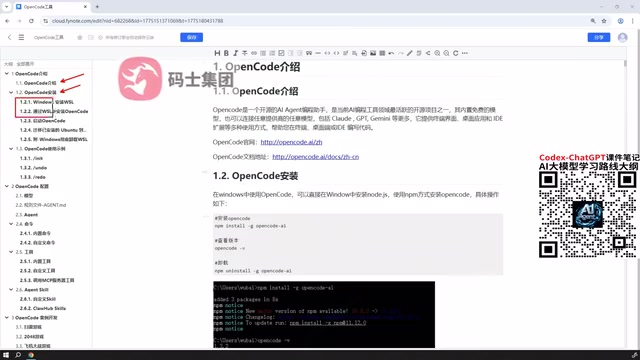Image resolution: width=640 pixels, height=360 pixels.
Task: Collapse the '1.3. OpenCode使用示例' outline node
Action: [x=11, y=149]
